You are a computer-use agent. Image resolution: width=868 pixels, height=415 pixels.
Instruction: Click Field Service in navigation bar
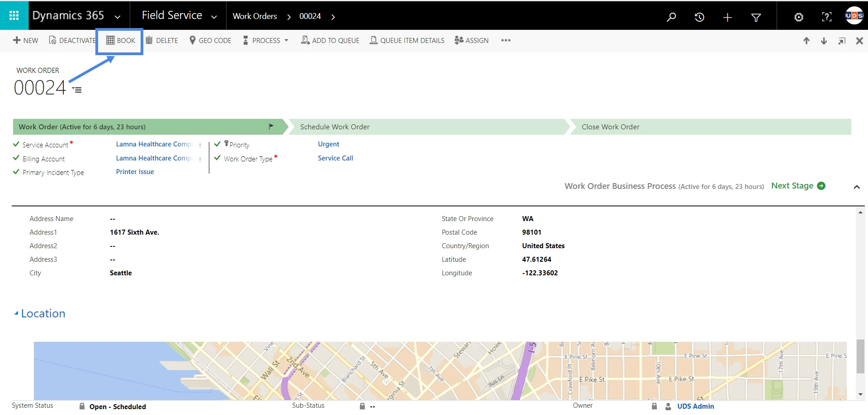click(x=172, y=15)
